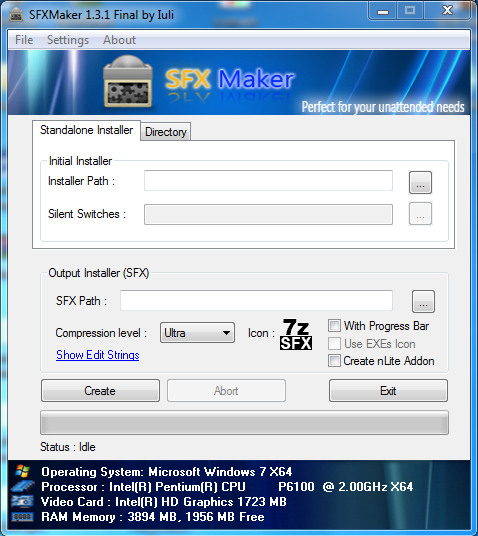478x536 pixels.
Task: Open the Settings menu
Action: [x=68, y=40]
